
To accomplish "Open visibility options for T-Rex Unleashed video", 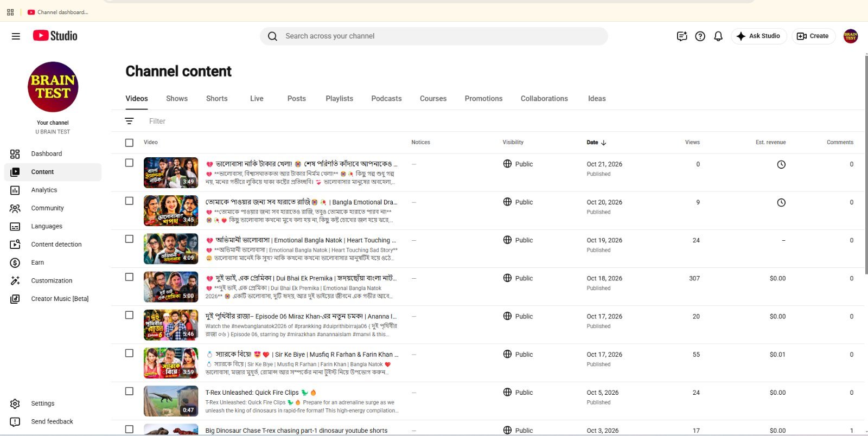I will (518, 393).
